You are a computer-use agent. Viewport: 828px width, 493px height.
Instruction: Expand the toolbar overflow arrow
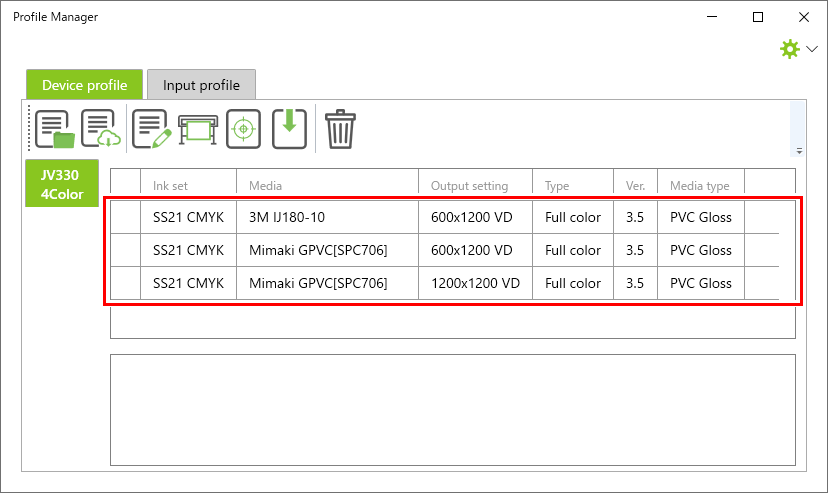coord(799,151)
